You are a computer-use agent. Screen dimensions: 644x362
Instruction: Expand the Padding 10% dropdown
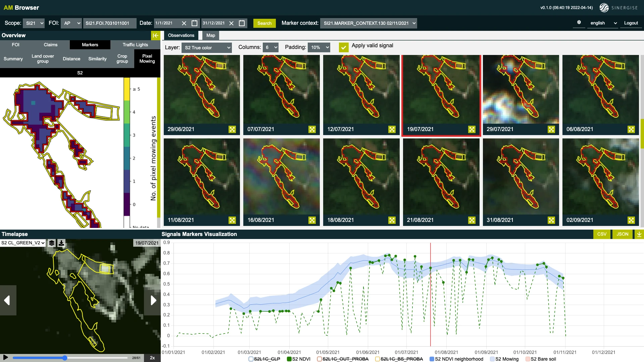pyautogui.click(x=319, y=48)
